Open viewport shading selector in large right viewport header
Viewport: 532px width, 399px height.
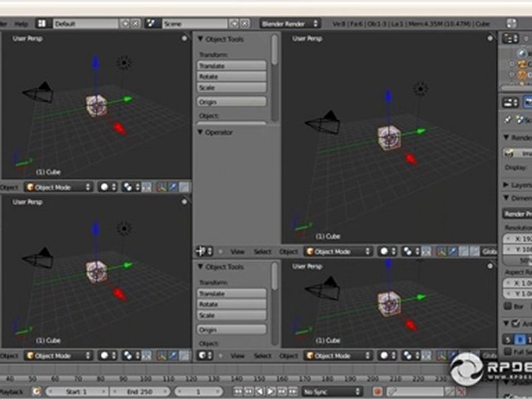click(x=387, y=252)
